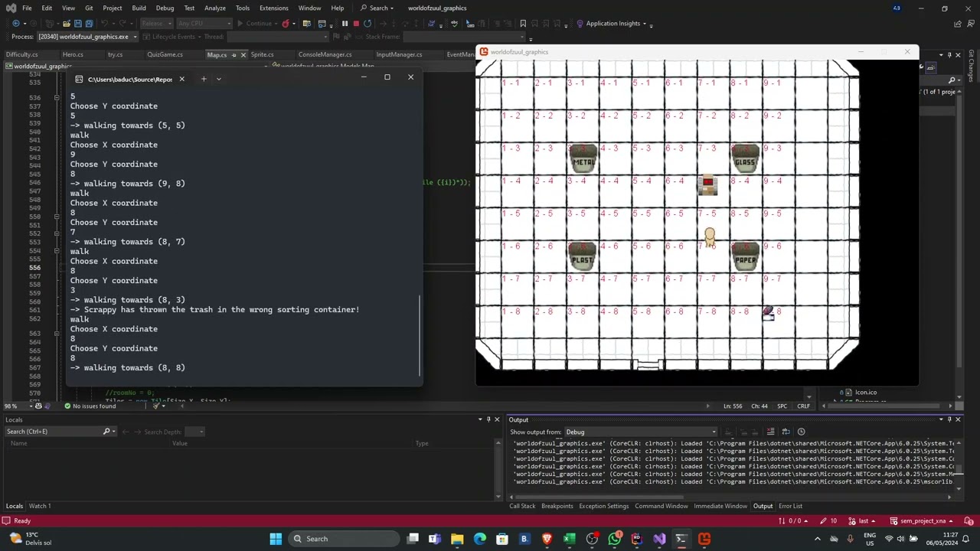Switch to the Error List tab
This screenshot has height=551, width=980.
790,506
